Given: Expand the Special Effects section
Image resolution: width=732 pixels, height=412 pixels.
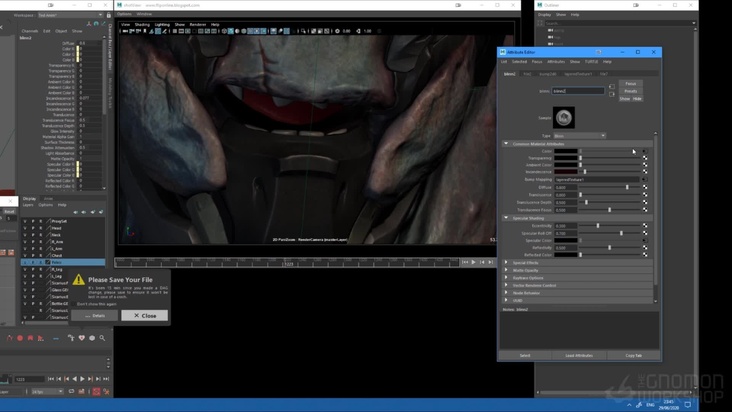Looking at the screenshot, I should (506, 263).
